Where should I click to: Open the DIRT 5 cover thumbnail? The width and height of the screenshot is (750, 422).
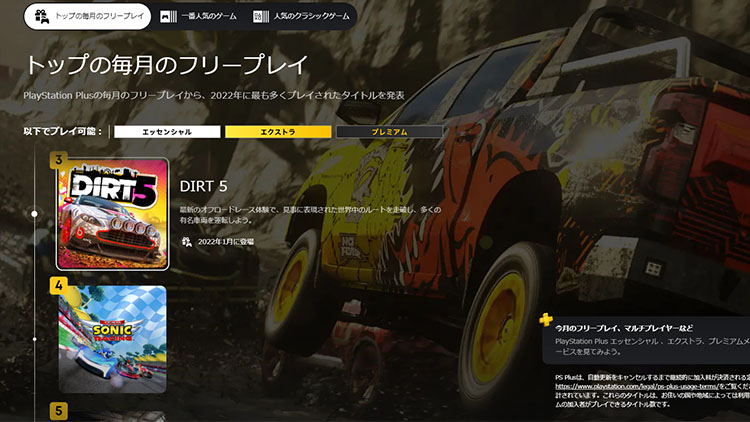(x=112, y=214)
